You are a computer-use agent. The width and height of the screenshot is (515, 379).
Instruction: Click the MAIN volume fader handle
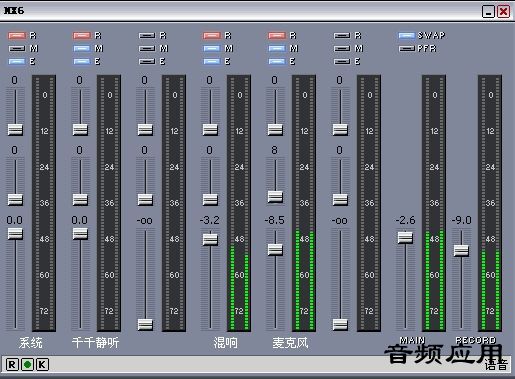coord(405,238)
